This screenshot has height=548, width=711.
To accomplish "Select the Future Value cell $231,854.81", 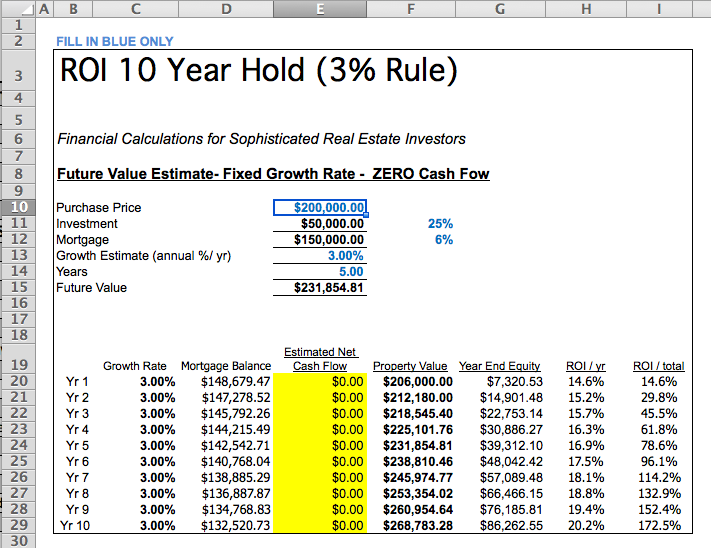I will click(x=320, y=287).
